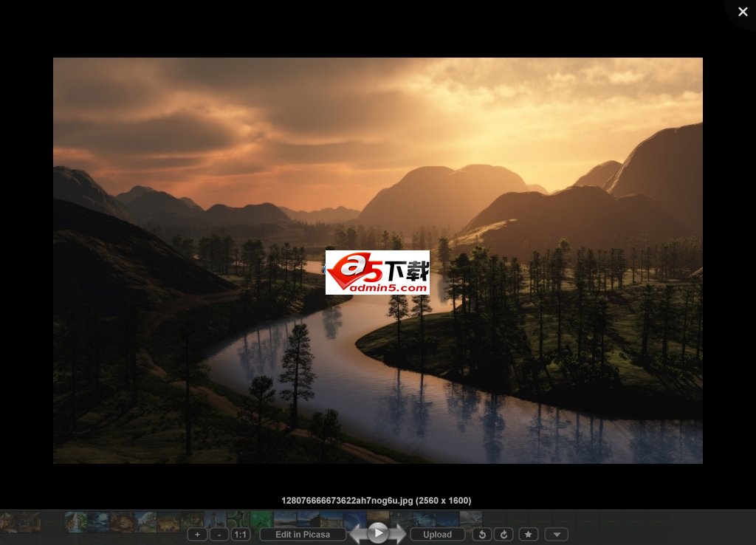The image size is (756, 545).
Task: Click the a5 admin5.com watermark logo
Action: tap(377, 272)
